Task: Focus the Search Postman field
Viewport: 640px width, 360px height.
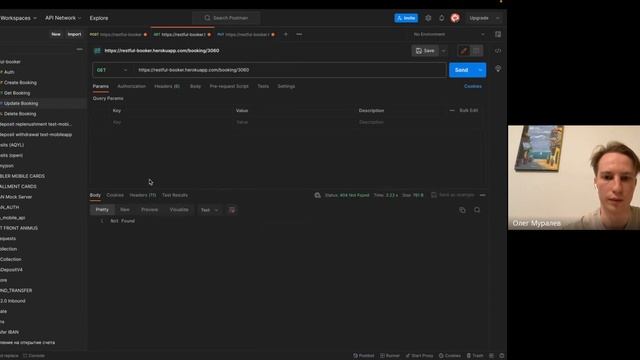Action: coord(227,18)
